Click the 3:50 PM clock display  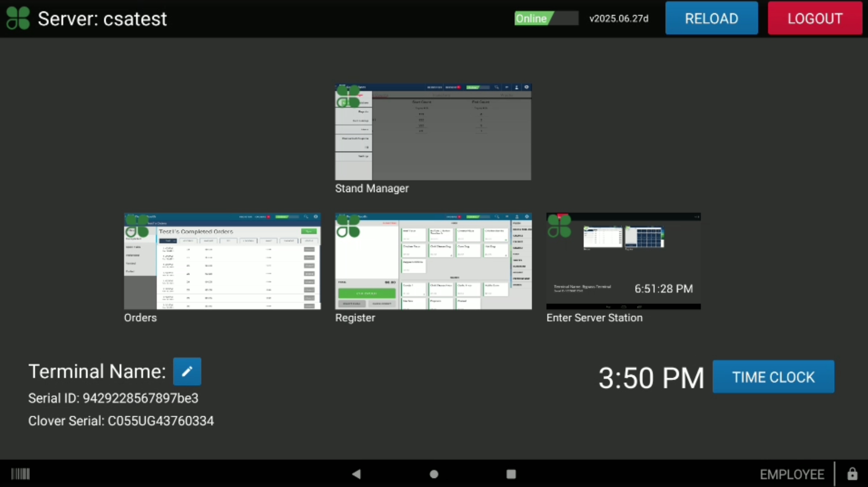coord(651,378)
